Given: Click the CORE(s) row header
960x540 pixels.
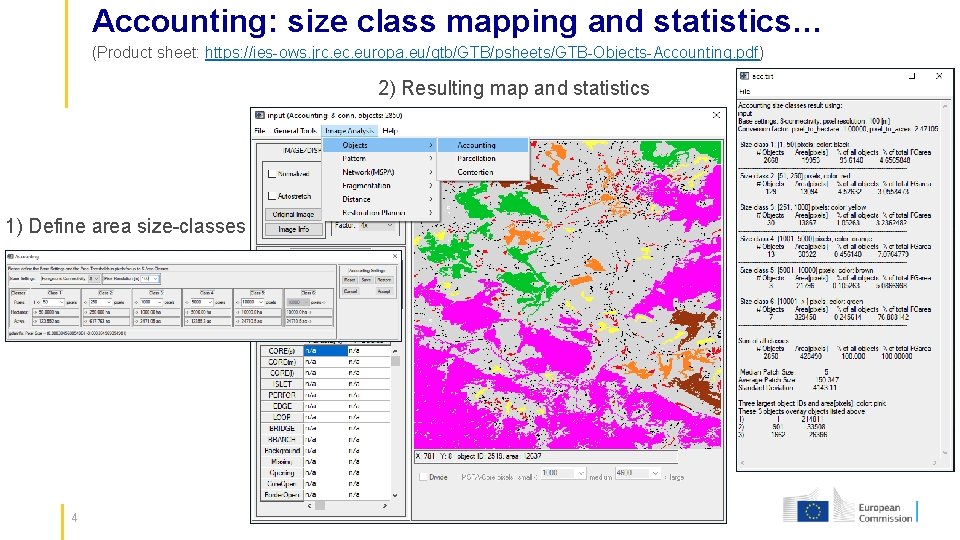Looking at the screenshot, I should click(x=282, y=351).
